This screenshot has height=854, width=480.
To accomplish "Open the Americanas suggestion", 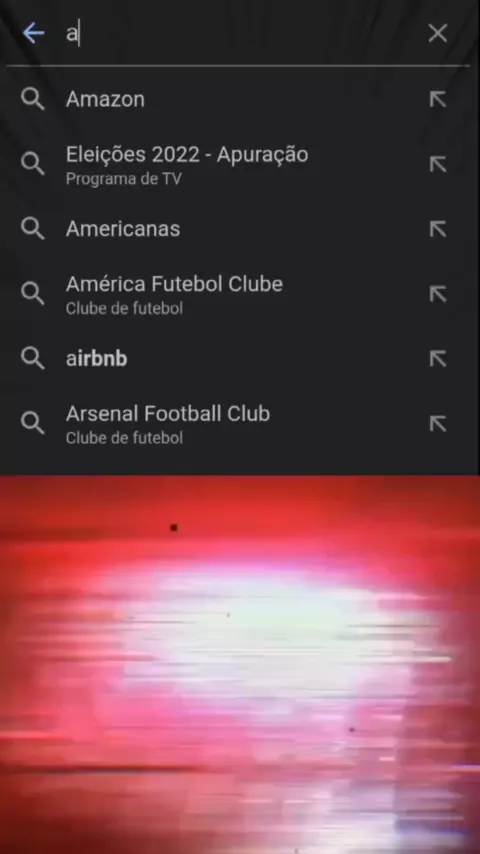I will click(x=240, y=229).
